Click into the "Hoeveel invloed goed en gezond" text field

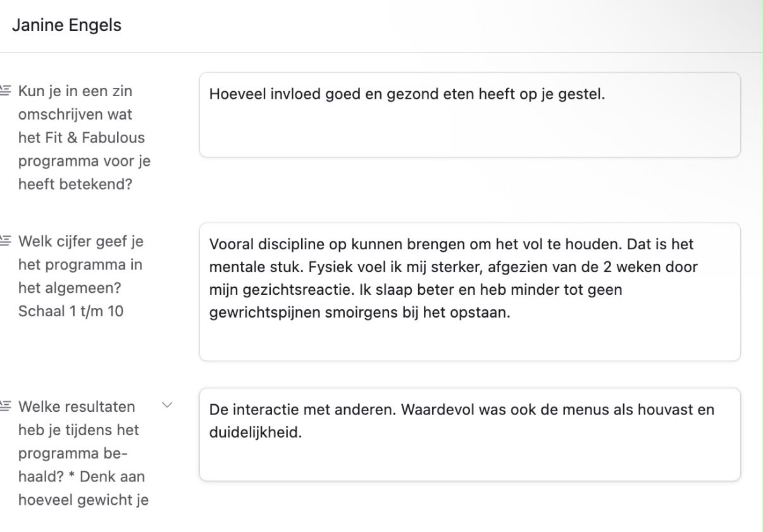[x=469, y=114]
